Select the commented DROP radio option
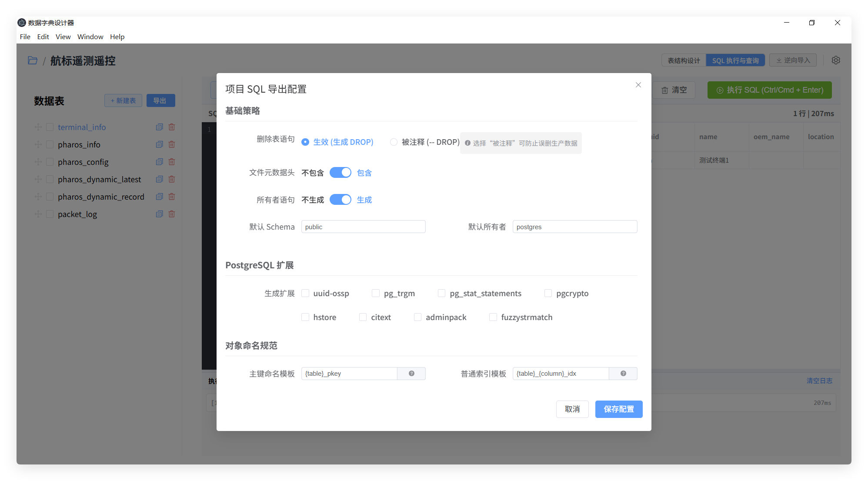Viewport: 868px width, 481px height. (x=394, y=142)
